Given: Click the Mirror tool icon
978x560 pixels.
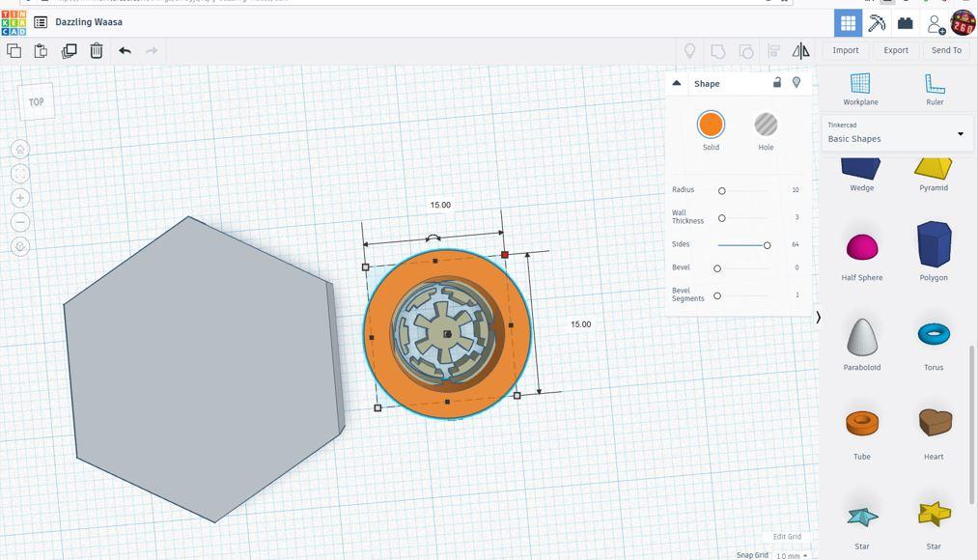Looking at the screenshot, I should (801, 50).
